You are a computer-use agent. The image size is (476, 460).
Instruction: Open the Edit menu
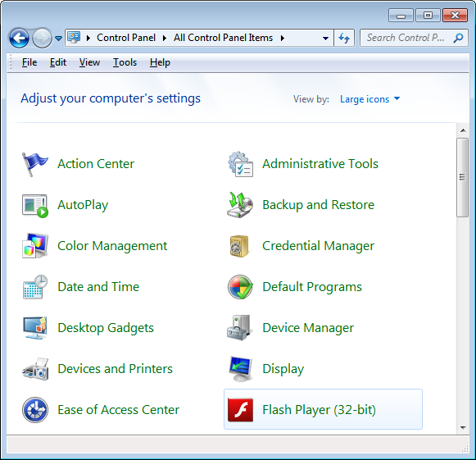coord(57,62)
